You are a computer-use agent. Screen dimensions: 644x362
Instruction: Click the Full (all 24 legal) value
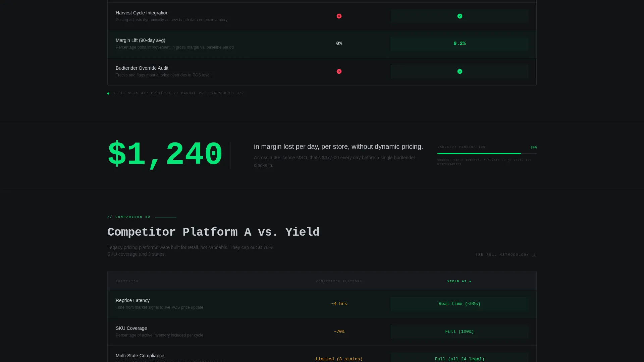tap(460, 359)
